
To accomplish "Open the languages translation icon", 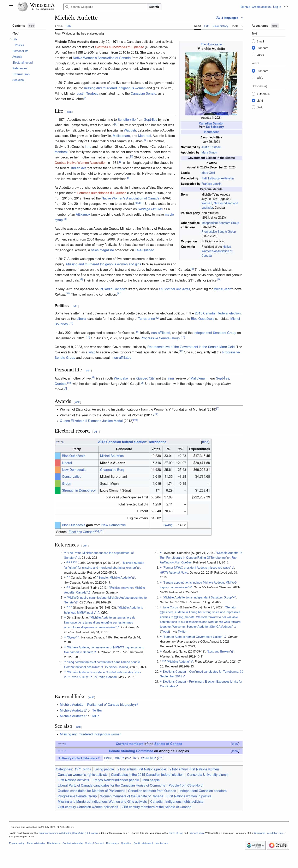I will [x=218, y=18].
